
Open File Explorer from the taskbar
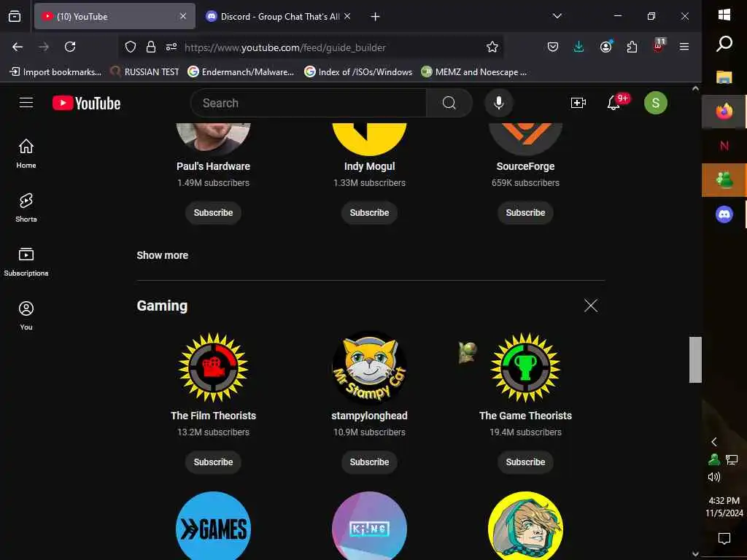(x=724, y=77)
